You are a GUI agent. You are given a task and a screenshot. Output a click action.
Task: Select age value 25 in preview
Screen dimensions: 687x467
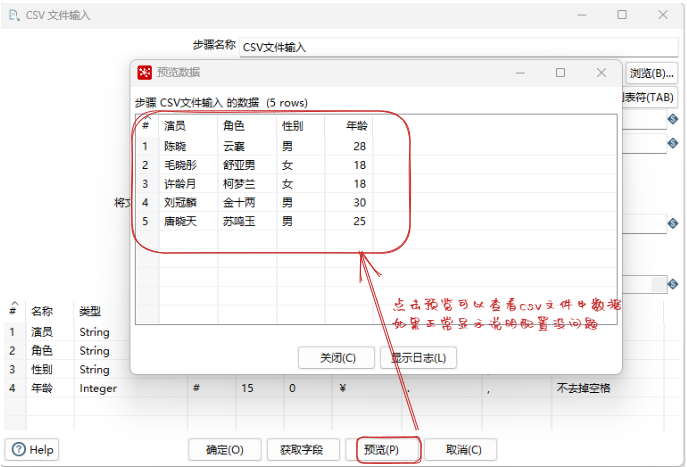pos(359,221)
